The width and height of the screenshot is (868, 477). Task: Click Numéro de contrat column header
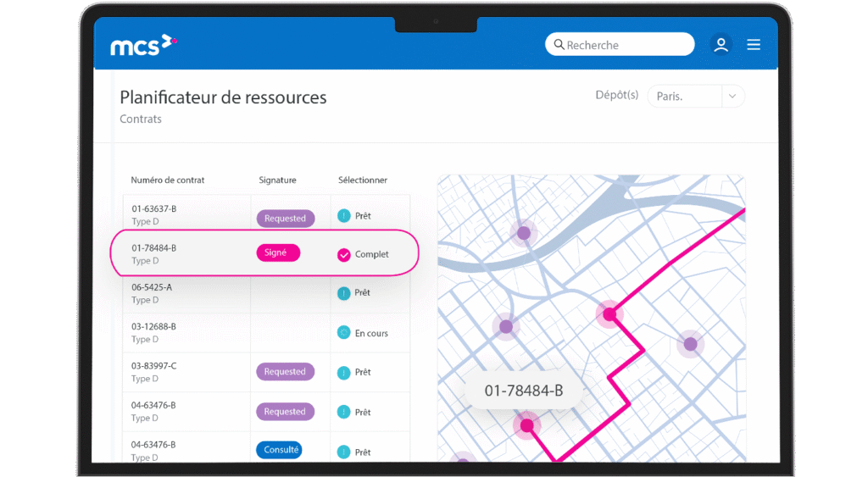click(x=168, y=180)
